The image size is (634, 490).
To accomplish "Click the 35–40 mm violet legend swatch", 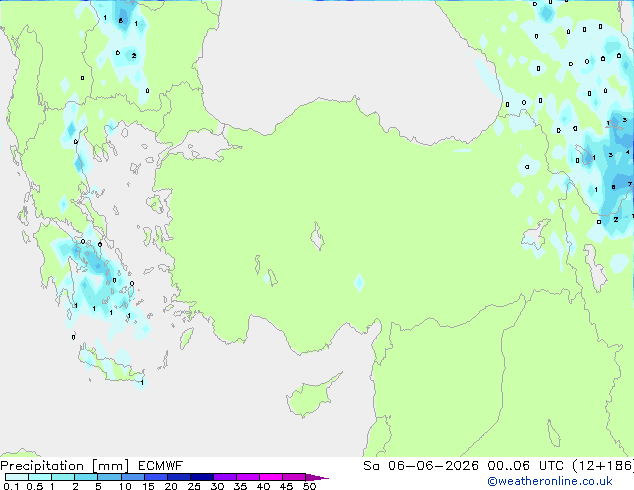I will (248, 477).
